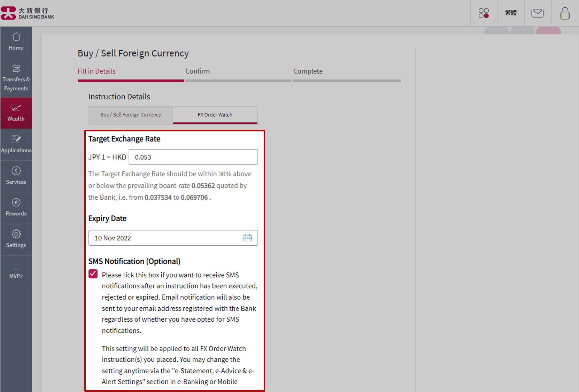Screen dimensions: 579x392
Task: Open the calendar date picker icon
Action: 247,238
